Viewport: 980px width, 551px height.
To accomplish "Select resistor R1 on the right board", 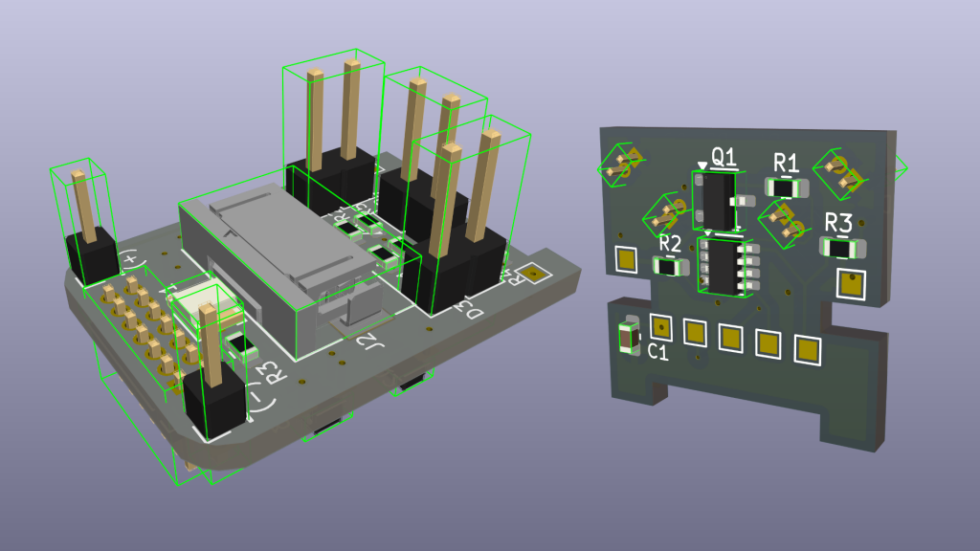I will tap(788, 187).
